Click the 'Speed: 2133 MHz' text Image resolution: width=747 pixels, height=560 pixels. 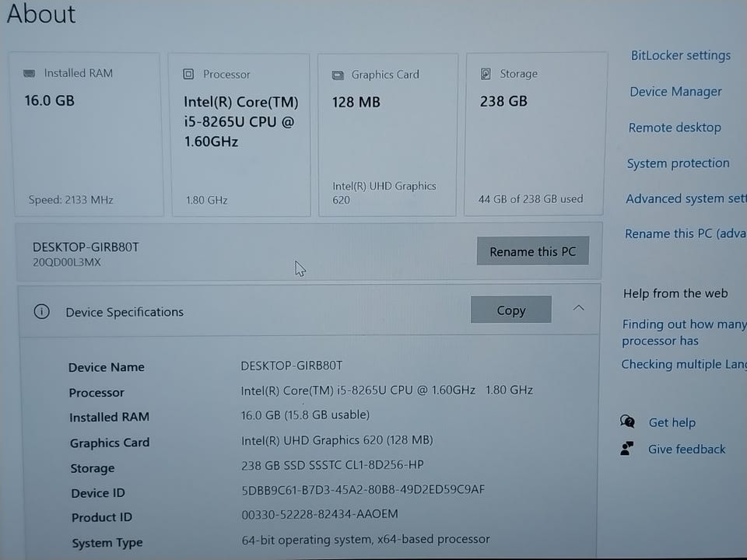pos(71,200)
